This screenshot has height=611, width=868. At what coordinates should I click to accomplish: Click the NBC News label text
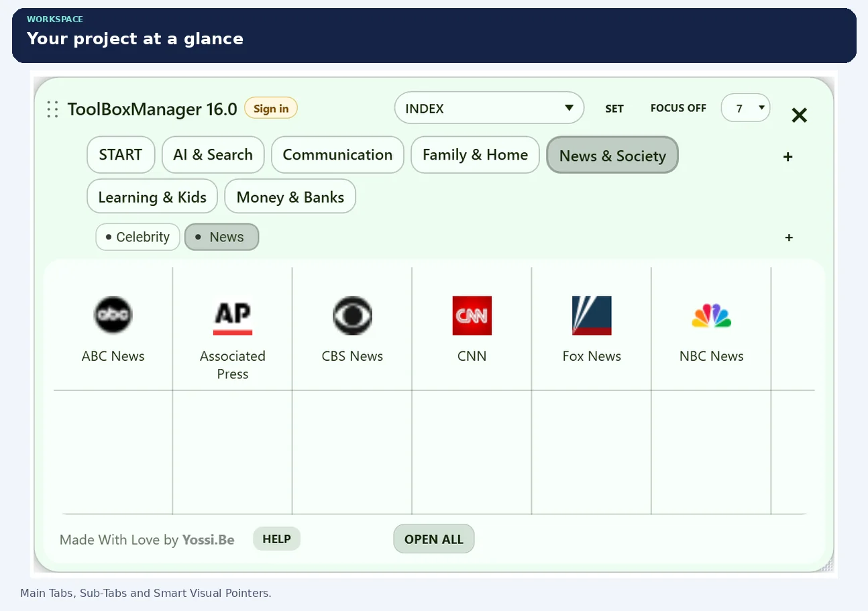(712, 356)
